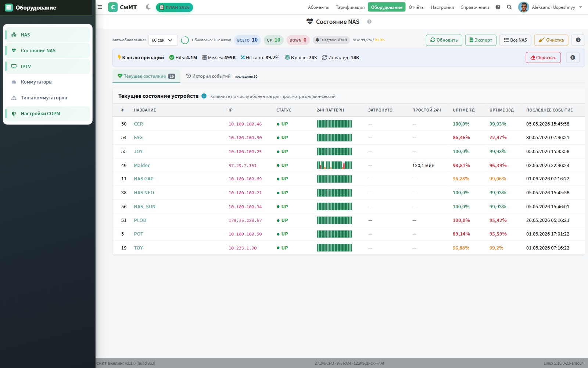Toggle dark mode moon icon
588x368 pixels.
[148, 7]
